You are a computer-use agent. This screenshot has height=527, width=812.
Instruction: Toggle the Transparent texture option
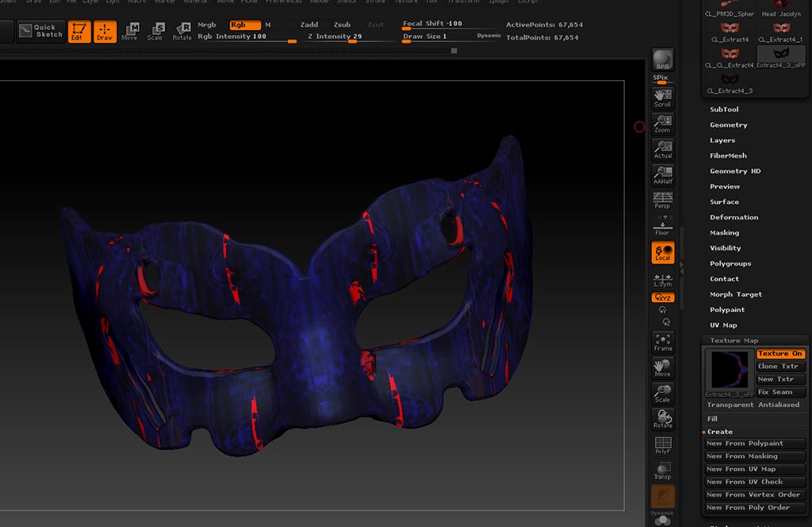point(730,405)
